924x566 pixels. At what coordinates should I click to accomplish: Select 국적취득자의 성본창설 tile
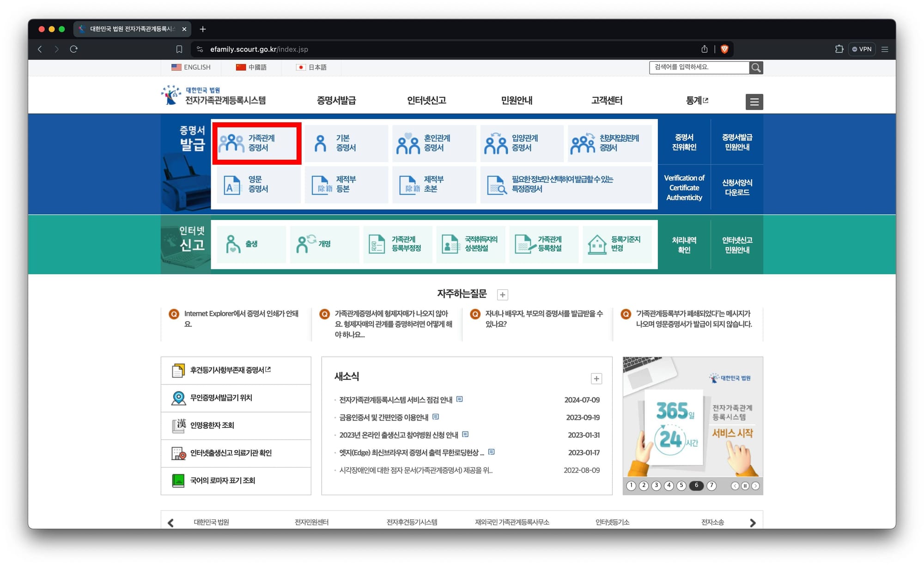[471, 244]
